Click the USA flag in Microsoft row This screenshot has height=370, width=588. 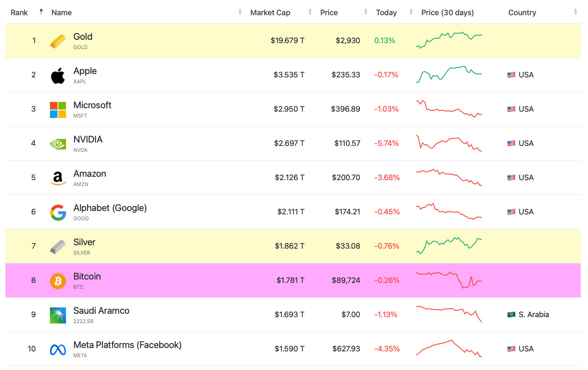[511, 109]
